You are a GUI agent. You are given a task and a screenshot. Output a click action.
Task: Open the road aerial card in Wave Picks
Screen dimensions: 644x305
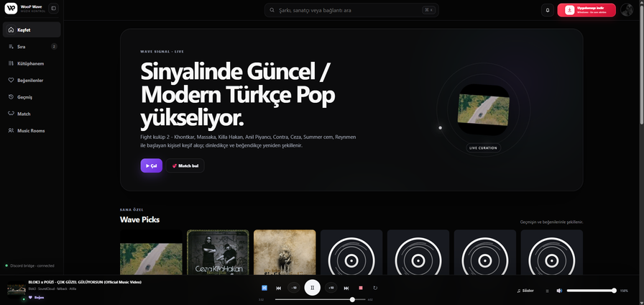(x=151, y=252)
